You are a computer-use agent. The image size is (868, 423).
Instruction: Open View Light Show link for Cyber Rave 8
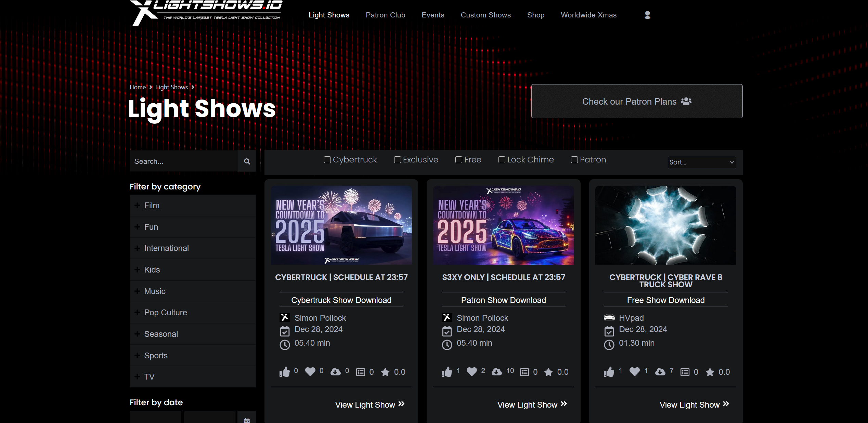pyautogui.click(x=694, y=405)
